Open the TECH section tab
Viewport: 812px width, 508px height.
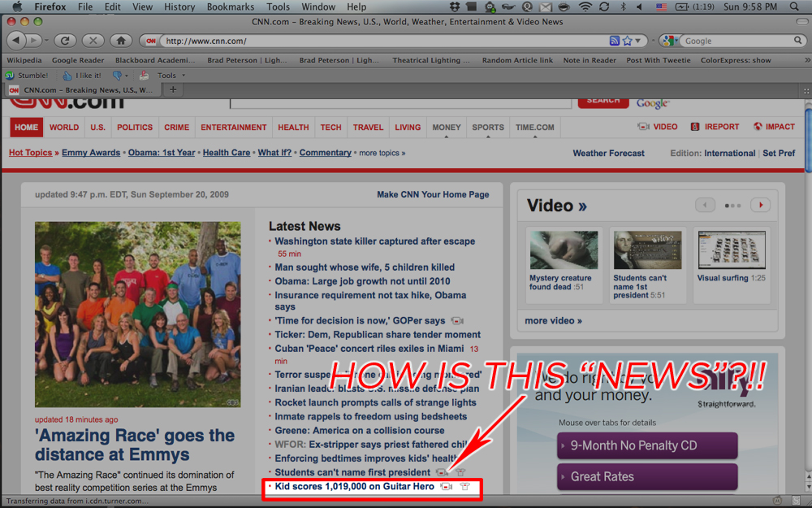pyautogui.click(x=331, y=127)
